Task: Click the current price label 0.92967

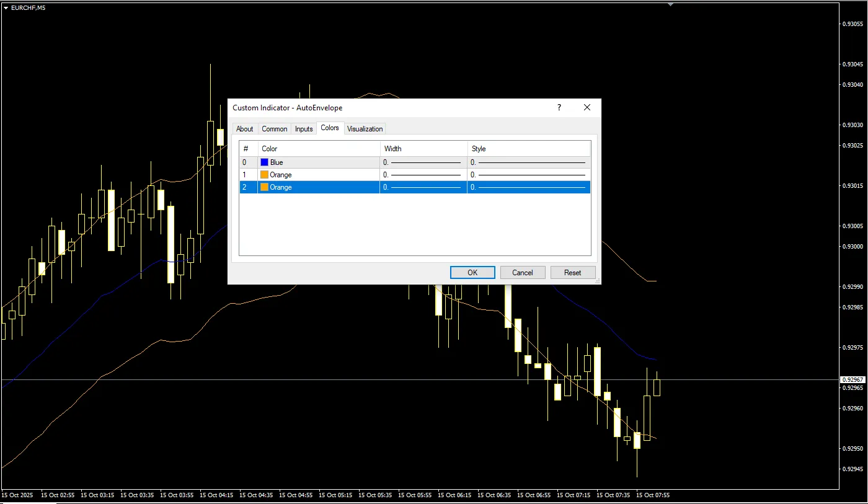Action: click(x=852, y=379)
